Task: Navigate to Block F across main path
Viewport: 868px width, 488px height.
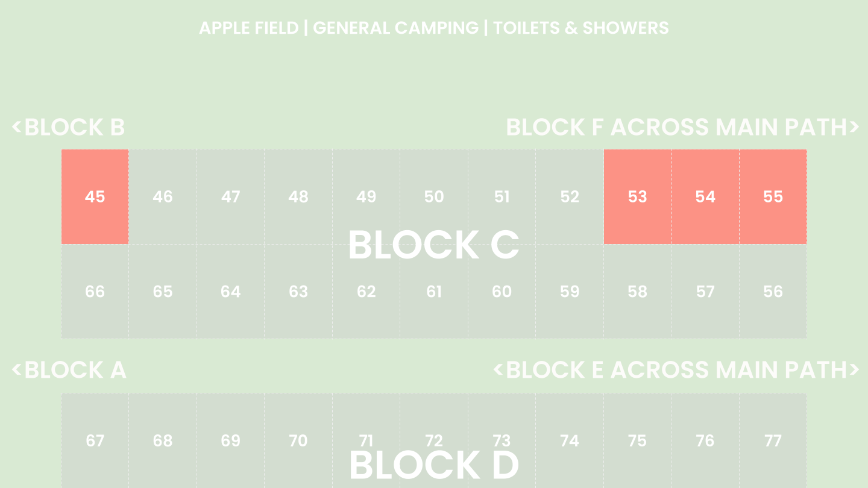Action: click(682, 127)
